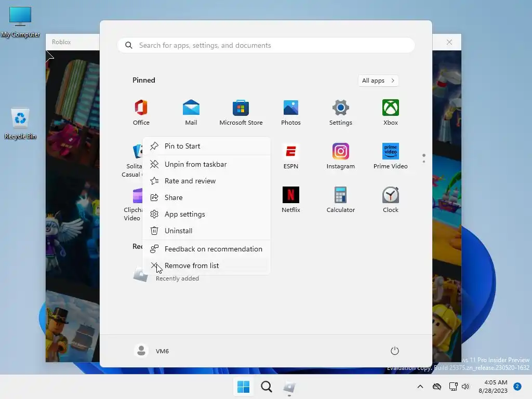Open the Clipchamp video app icon
Viewport: 532px width, 399px height.
click(137, 195)
